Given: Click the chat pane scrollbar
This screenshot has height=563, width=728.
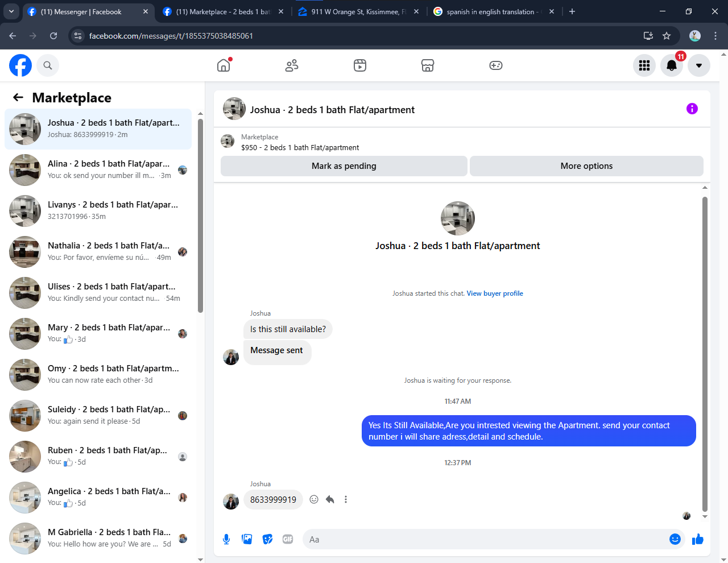Looking at the screenshot, I should point(705,354).
